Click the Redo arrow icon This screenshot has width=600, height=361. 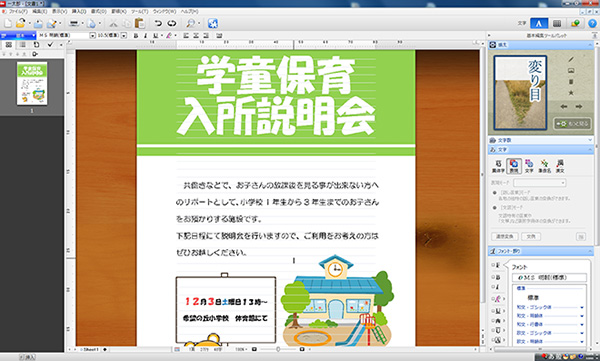pos(172,23)
